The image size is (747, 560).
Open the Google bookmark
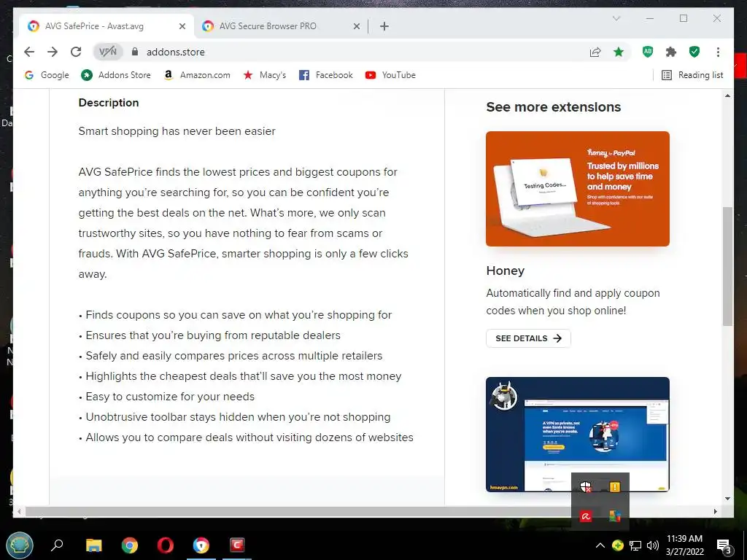click(x=47, y=75)
